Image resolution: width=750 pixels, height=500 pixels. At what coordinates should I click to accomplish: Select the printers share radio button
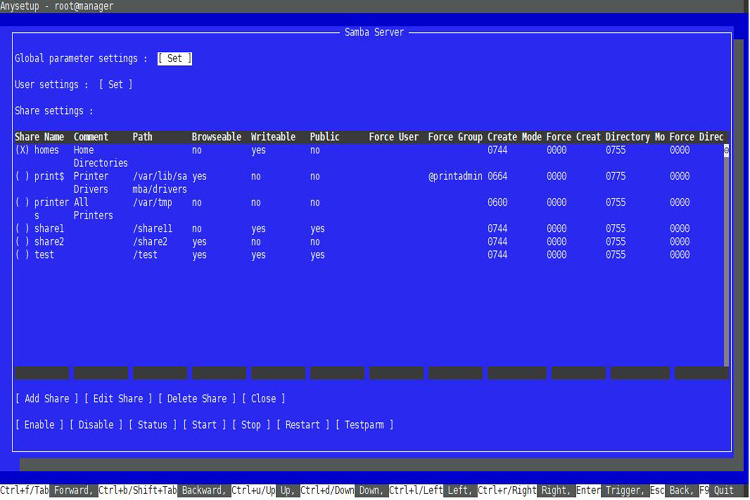(22, 202)
